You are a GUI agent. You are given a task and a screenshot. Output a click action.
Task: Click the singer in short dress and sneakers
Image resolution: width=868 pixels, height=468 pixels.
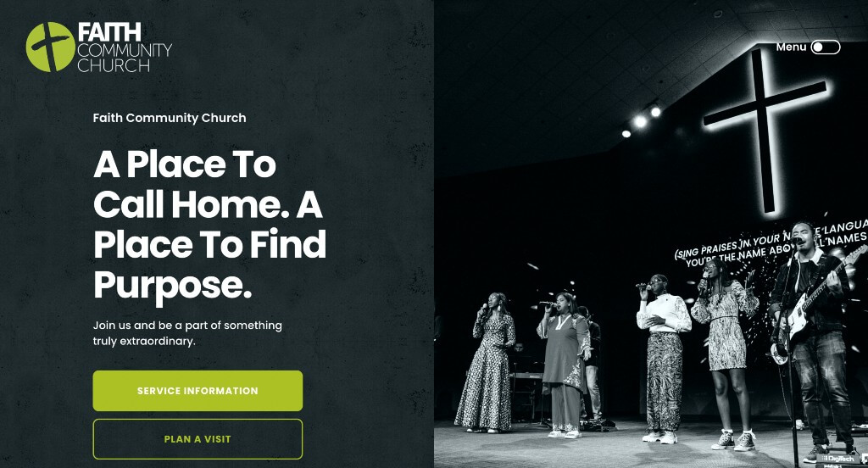point(726,354)
